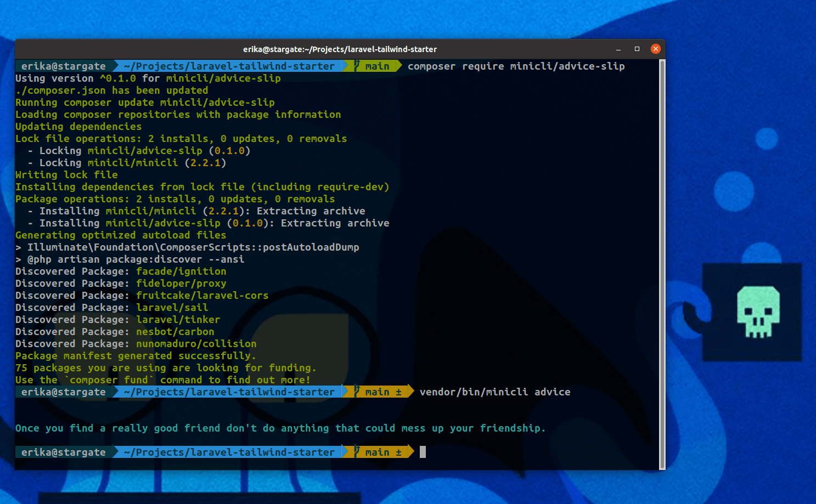Click the ± dirty-state symbol in the middle prompt

[399, 392]
